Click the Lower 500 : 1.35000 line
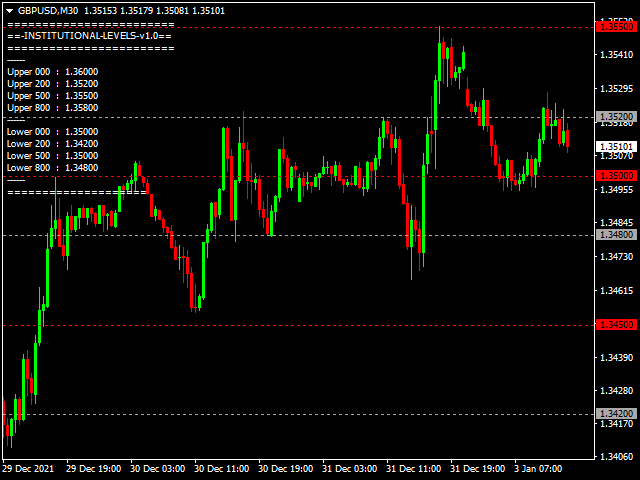The width and height of the screenshot is (640, 480). click(x=53, y=156)
